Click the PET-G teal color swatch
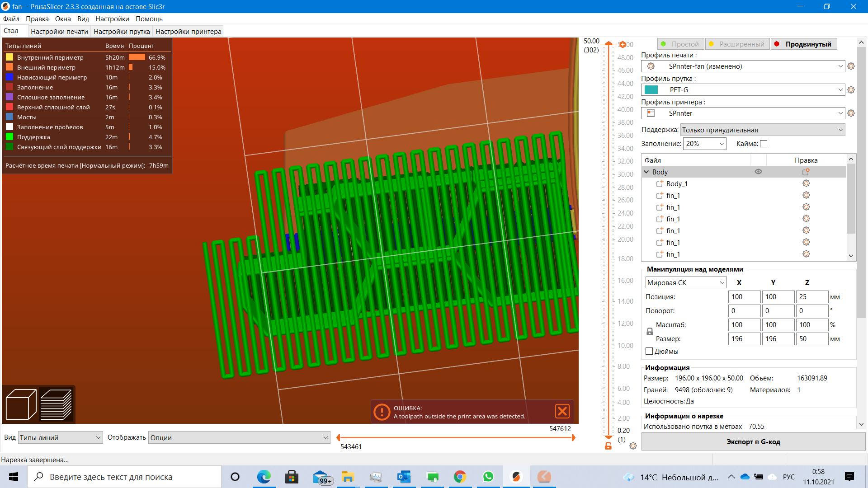 pos(651,90)
